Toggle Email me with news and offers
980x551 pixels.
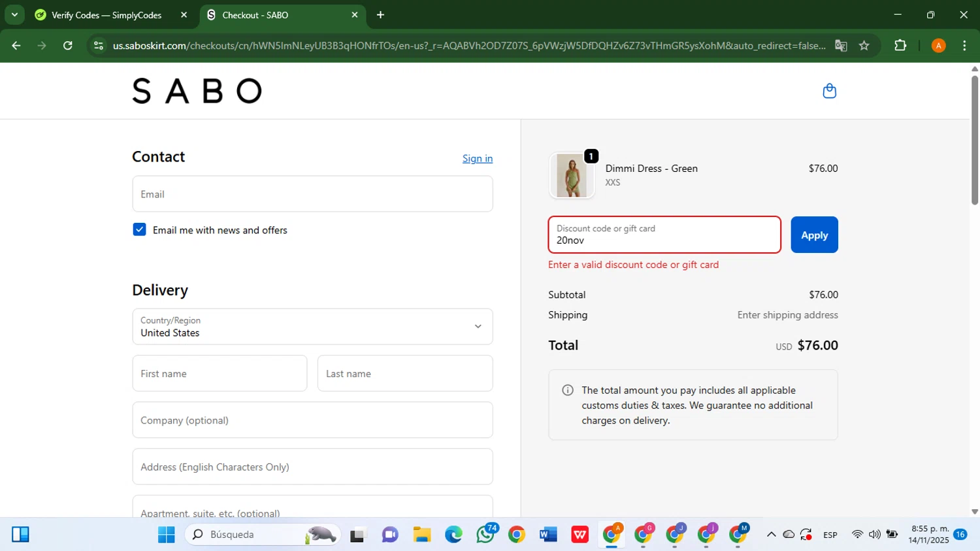139,229
